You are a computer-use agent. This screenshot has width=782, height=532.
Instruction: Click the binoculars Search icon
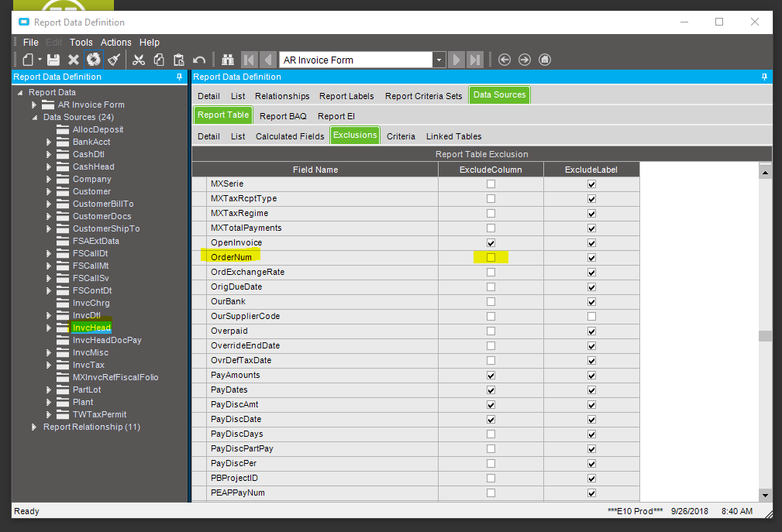[x=228, y=60]
